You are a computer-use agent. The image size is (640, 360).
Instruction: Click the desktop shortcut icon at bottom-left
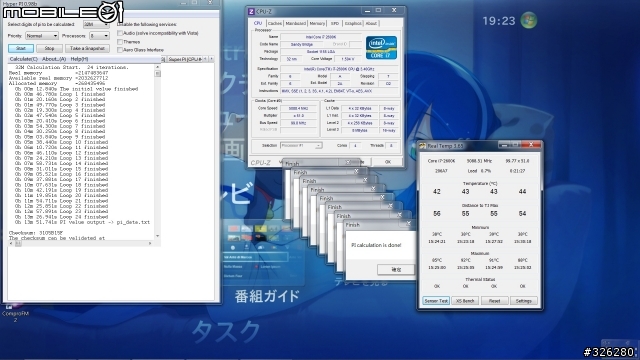point(15,313)
